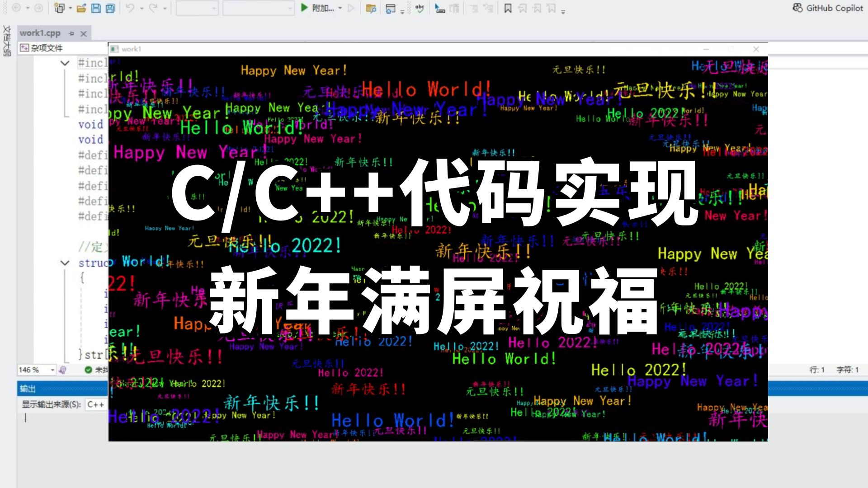Collapse the #include block at file top
The image size is (868, 488).
click(64, 63)
